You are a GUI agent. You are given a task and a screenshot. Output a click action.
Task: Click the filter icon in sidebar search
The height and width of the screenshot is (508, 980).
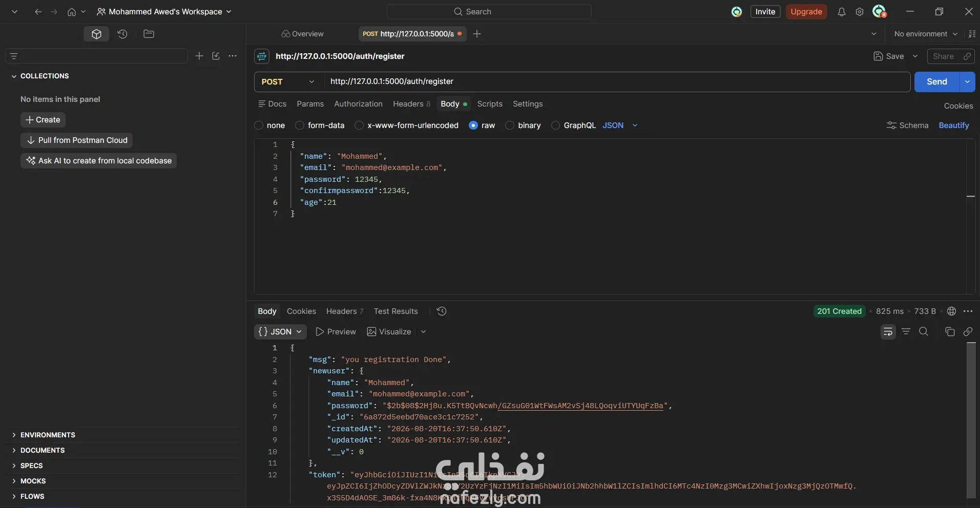(14, 56)
